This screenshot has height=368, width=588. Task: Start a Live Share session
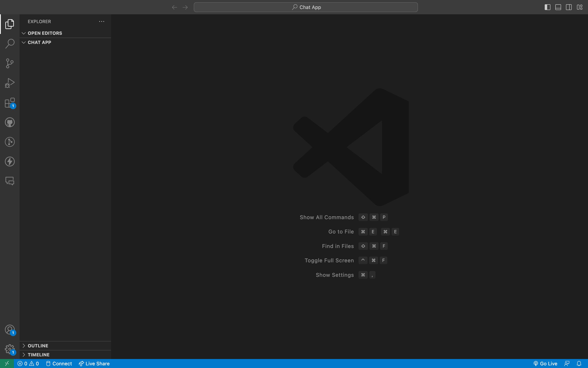click(x=94, y=363)
